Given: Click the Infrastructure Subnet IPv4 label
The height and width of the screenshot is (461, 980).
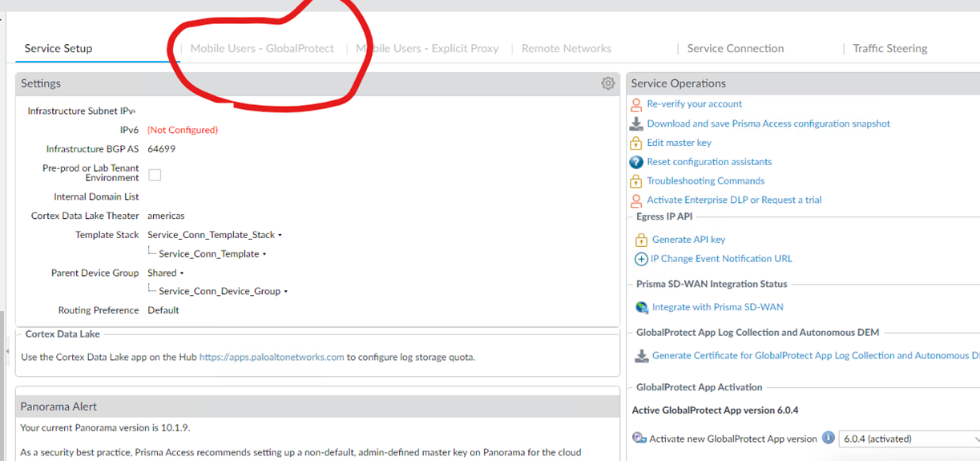Looking at the screenshot, I should 82,111.
